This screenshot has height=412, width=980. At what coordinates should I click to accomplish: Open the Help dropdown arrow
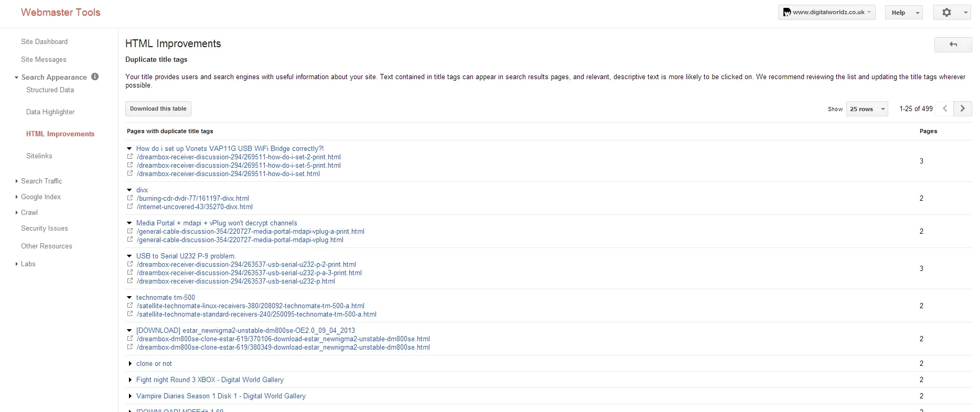tap(917, 13)
